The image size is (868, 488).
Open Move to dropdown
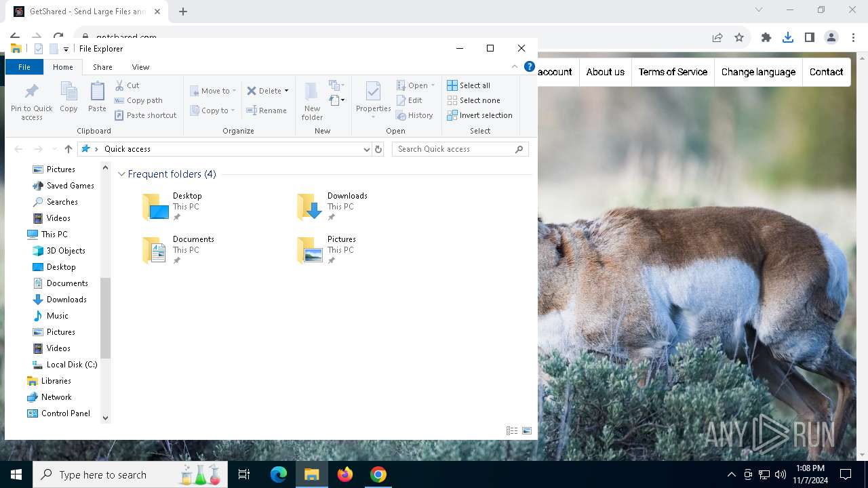click(213, 91)
